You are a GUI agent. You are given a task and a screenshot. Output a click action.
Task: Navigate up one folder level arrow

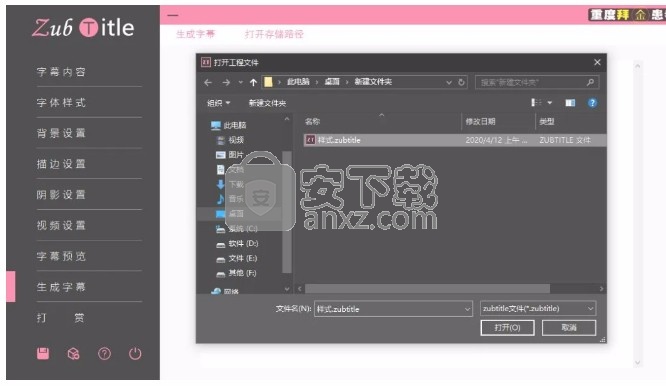253,82
